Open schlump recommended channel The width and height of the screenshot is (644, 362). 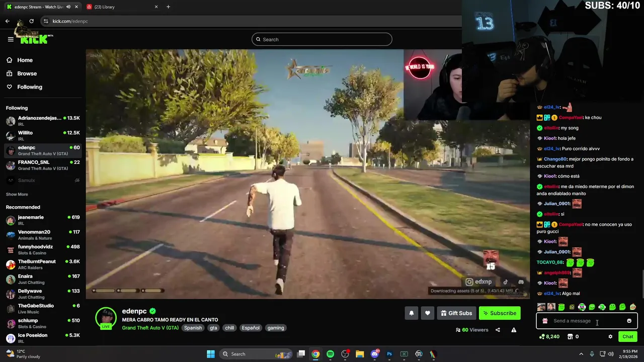43,323
